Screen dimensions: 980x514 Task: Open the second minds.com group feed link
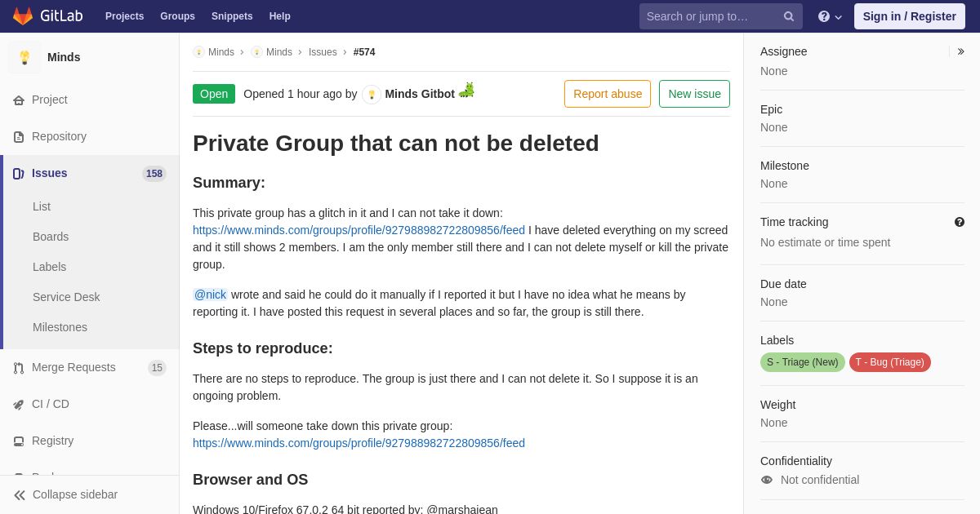click(x=359, y=443)
